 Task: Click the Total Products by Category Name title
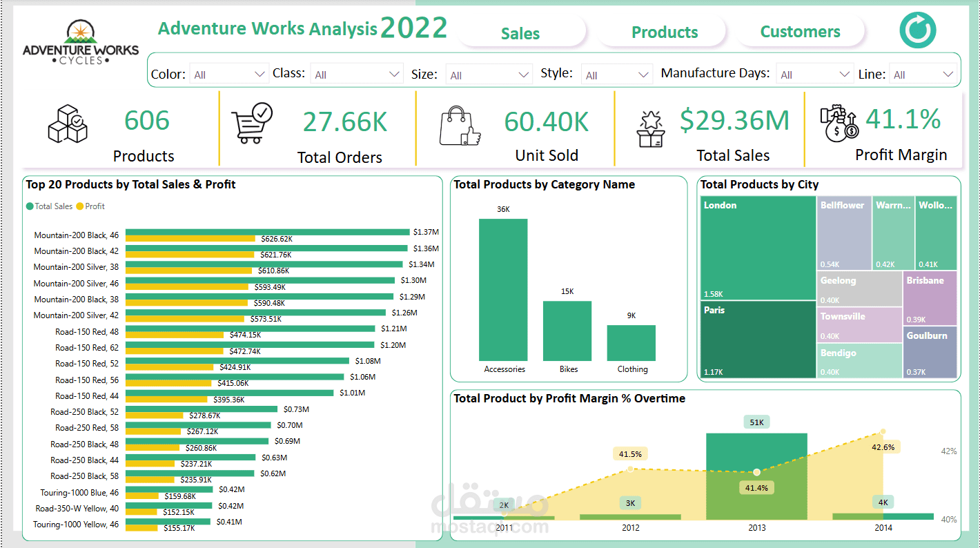pyautogui.click(x=544, y=184)
